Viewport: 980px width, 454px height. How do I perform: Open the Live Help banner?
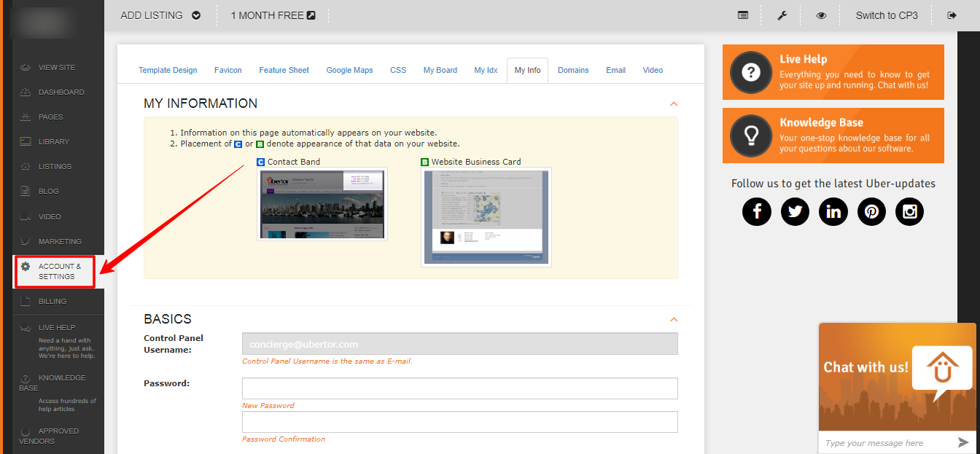coord(833,72)
